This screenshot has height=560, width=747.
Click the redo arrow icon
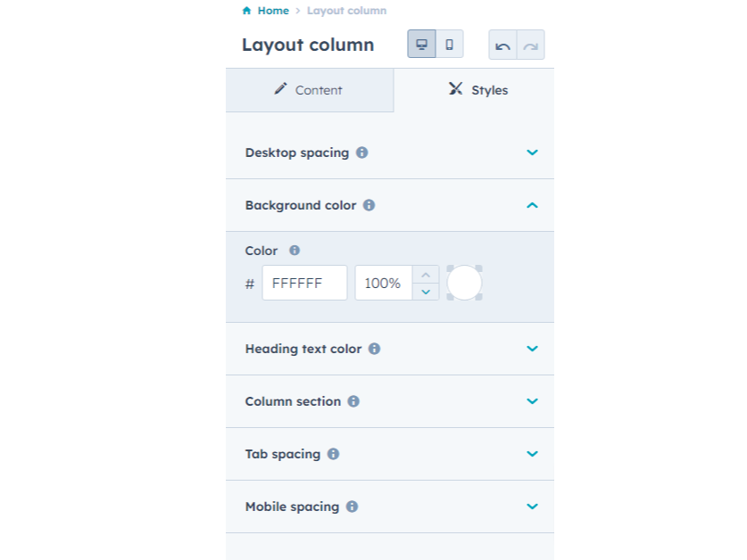tap(530, 44)
